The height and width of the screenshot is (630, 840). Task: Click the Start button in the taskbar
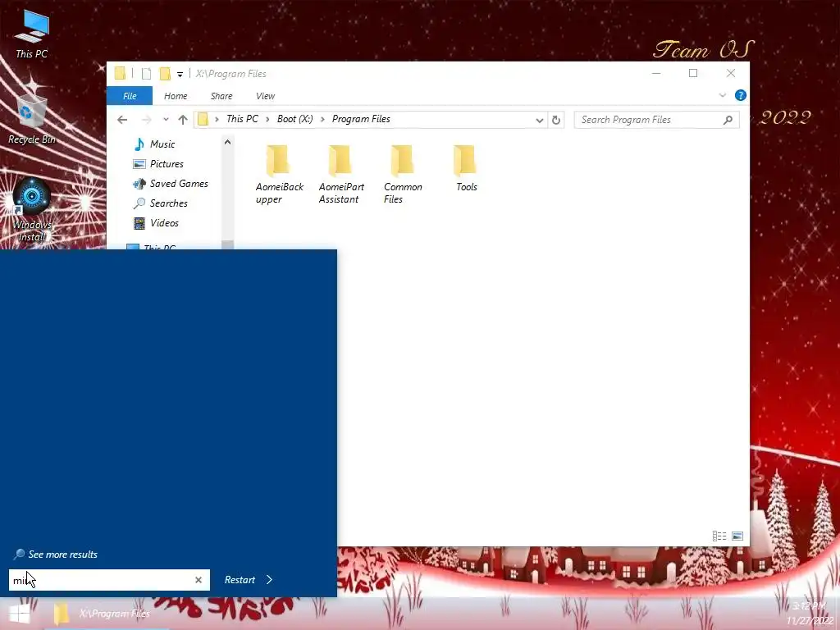pos(19,614)
